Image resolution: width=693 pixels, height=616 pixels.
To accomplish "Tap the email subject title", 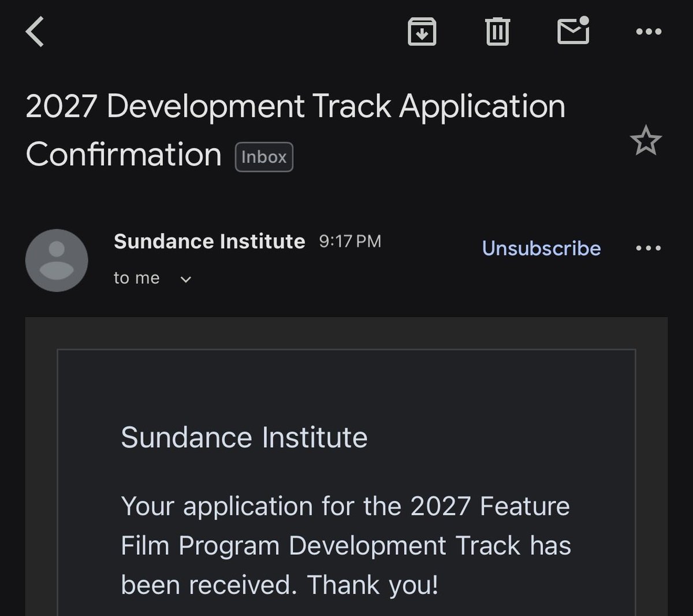I will [295, 130].
